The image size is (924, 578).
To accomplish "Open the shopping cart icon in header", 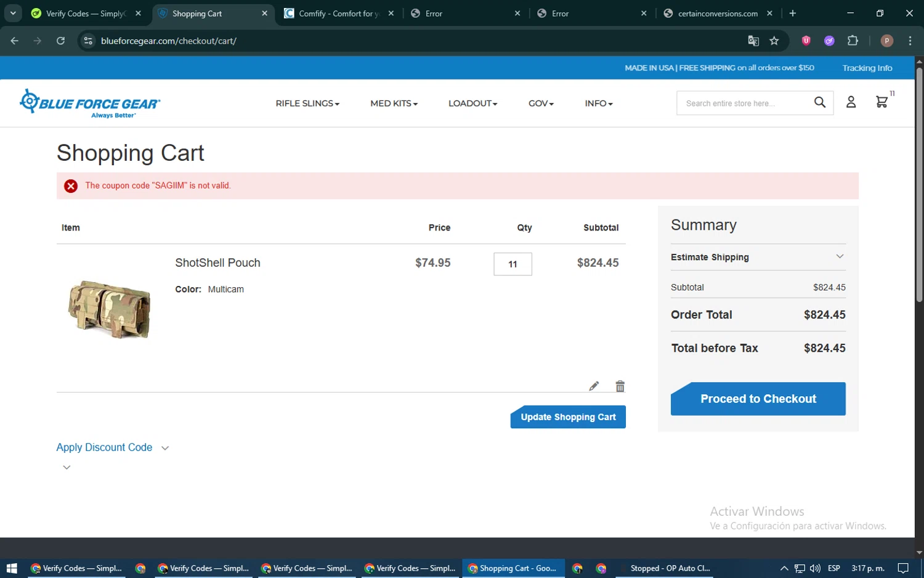I will point(881,102).
